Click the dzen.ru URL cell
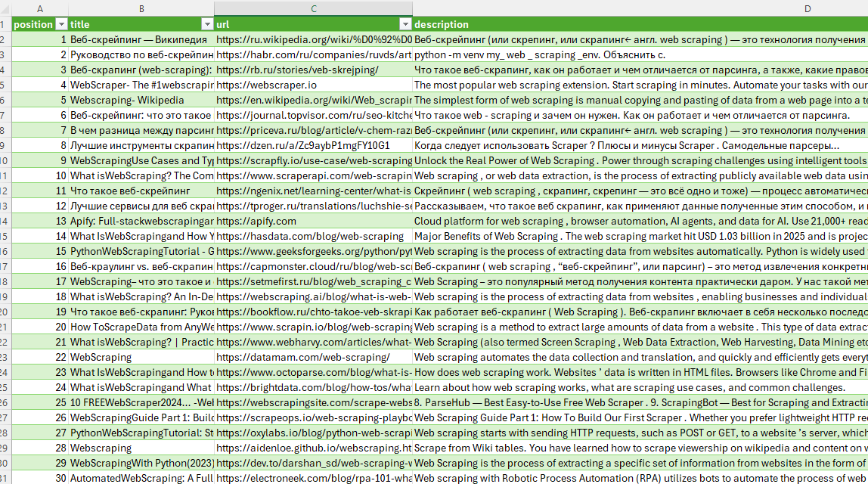Viewport: 868px width, 484px height. pyautogui.click(x=313, y=146)
